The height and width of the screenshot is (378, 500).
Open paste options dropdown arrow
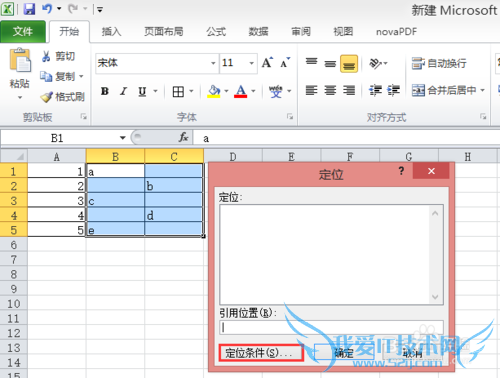20,98
